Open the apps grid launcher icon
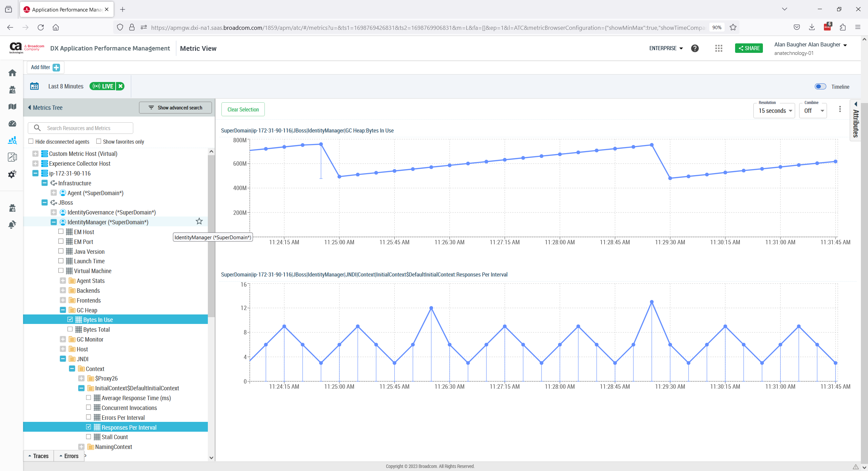 [x=718, y=48]
